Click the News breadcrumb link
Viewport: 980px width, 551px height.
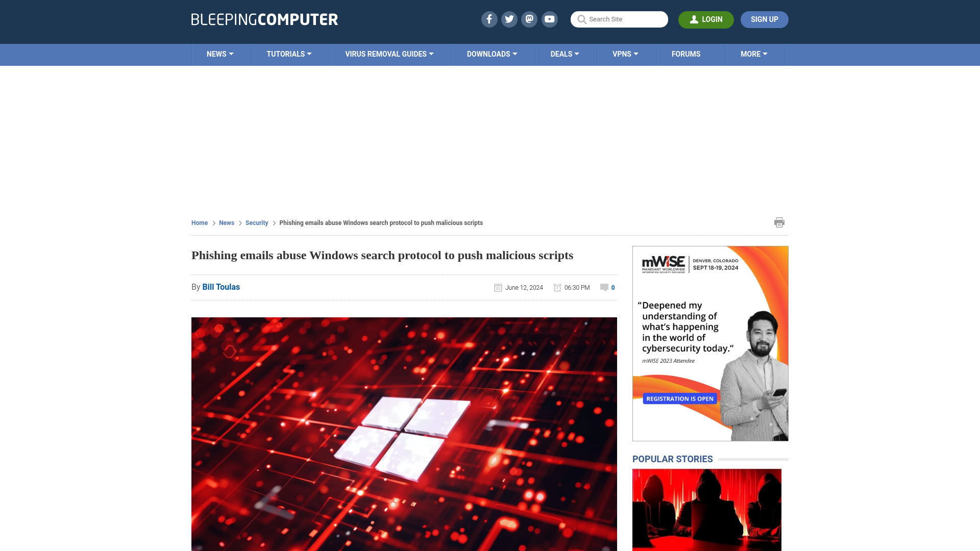[x=226, y=222]
